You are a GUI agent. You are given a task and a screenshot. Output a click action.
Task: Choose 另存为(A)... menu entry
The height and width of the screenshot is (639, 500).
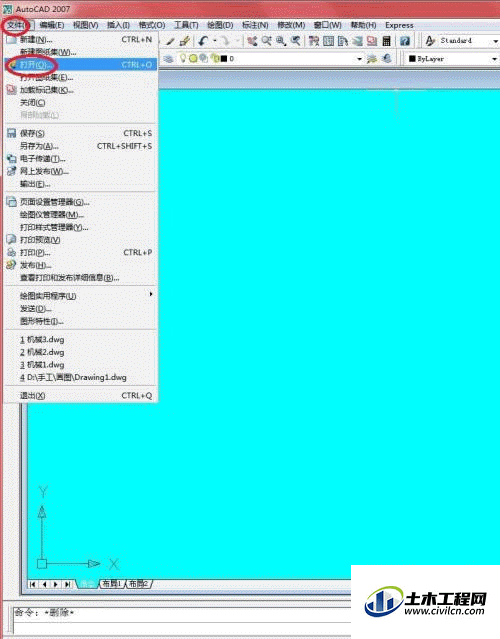coord(81,146)
